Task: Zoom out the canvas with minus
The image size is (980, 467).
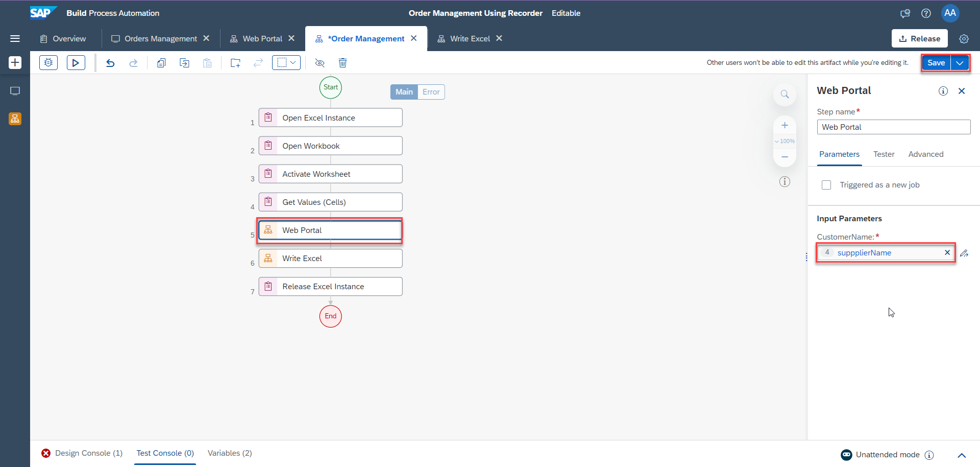Action: point(785,157)
